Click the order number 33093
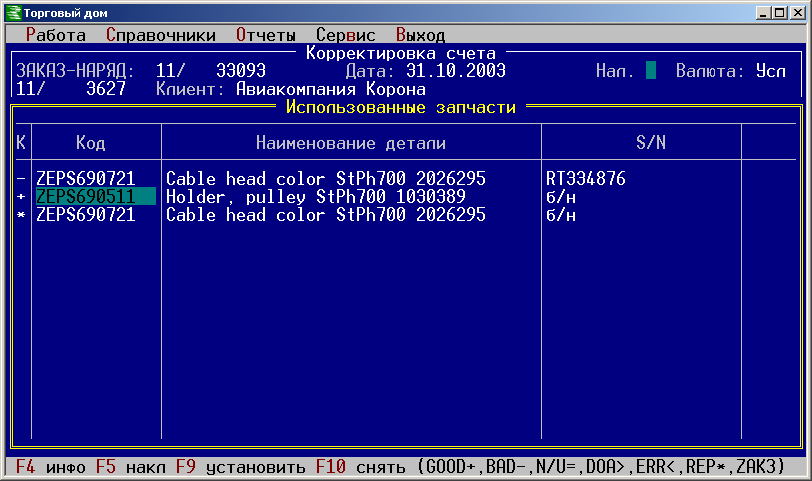This screenshot has width=812, height=481. tap(241, 70)
